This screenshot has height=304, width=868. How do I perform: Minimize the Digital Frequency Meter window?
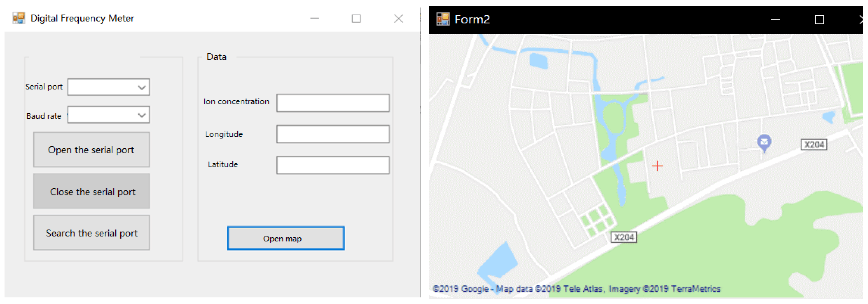point(314,19)
